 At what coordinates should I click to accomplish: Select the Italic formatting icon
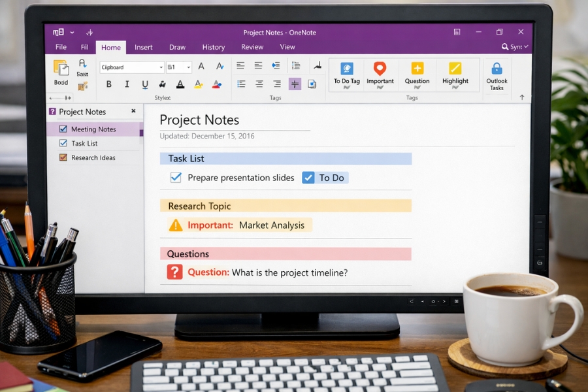(x=127, y=84)
